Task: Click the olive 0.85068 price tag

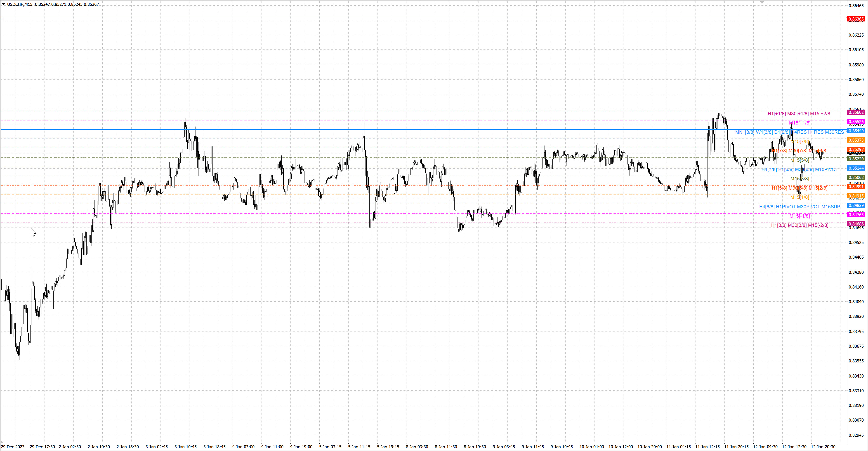Action: tap(856, 178)
